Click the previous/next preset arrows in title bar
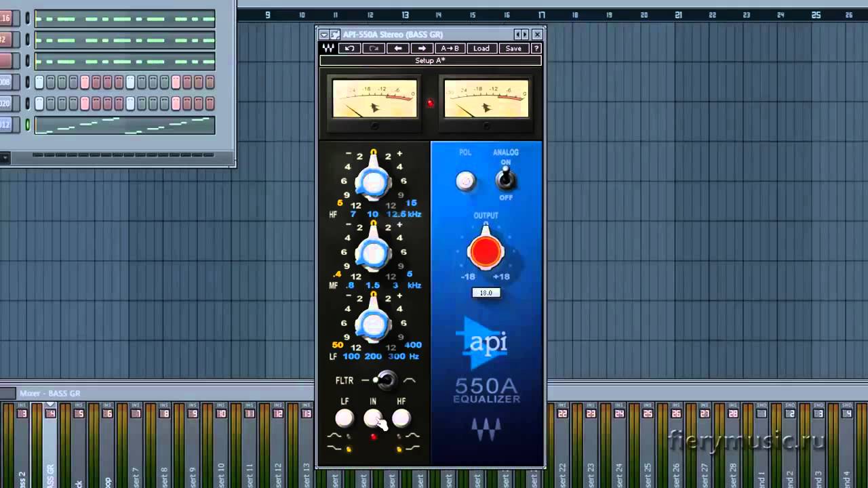868x488 pixels. [521, 34]
